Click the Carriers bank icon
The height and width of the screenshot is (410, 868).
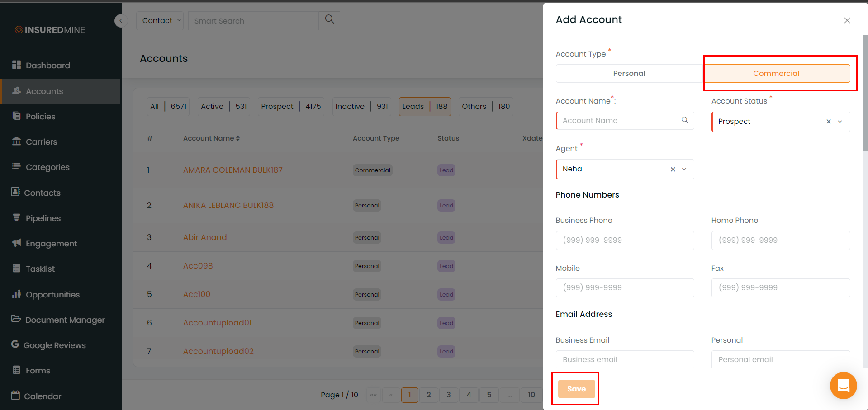coord(17,141)
